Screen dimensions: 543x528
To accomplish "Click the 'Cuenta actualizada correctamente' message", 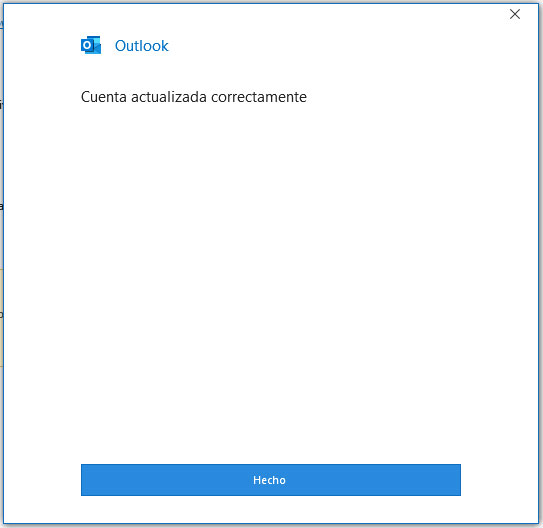I will coord(194,97).
